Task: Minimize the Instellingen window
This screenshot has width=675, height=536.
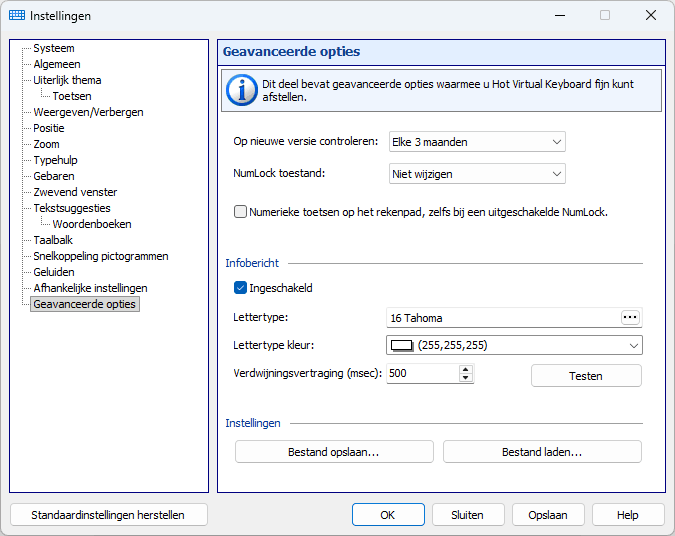Action: 560,15
